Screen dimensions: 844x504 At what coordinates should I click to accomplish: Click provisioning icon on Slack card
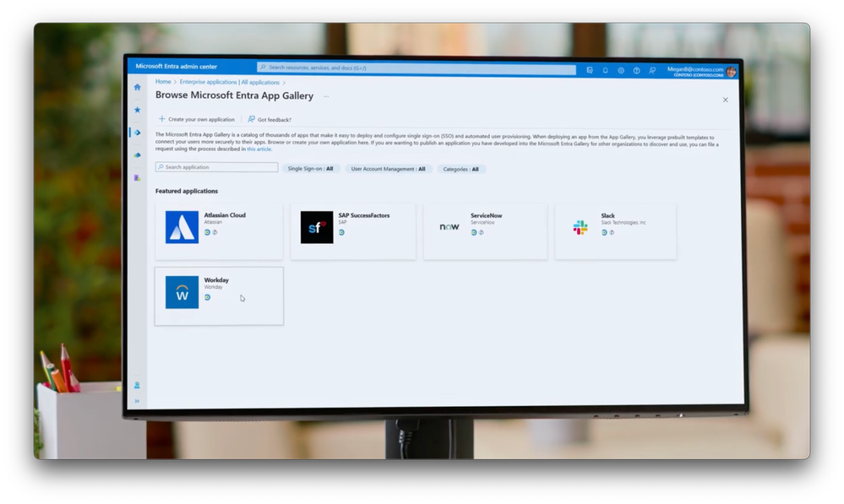point(612,232)
